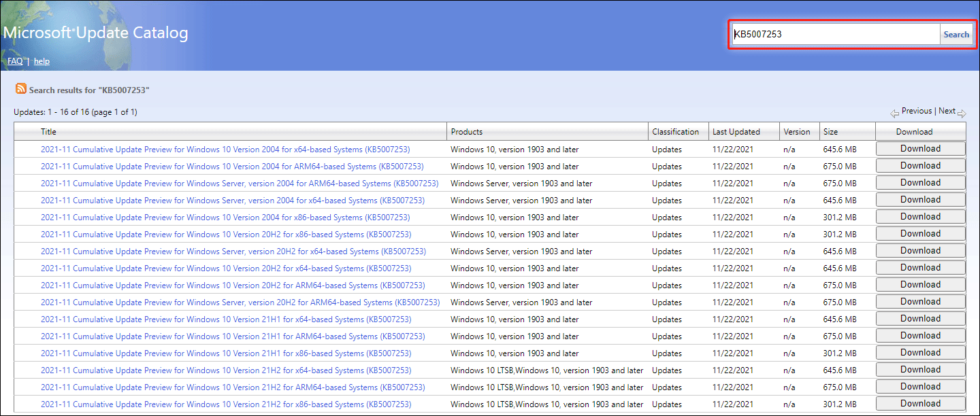
Task: Open Windows 10 Version 2004 ARM64-based update link
Action: 232,167
